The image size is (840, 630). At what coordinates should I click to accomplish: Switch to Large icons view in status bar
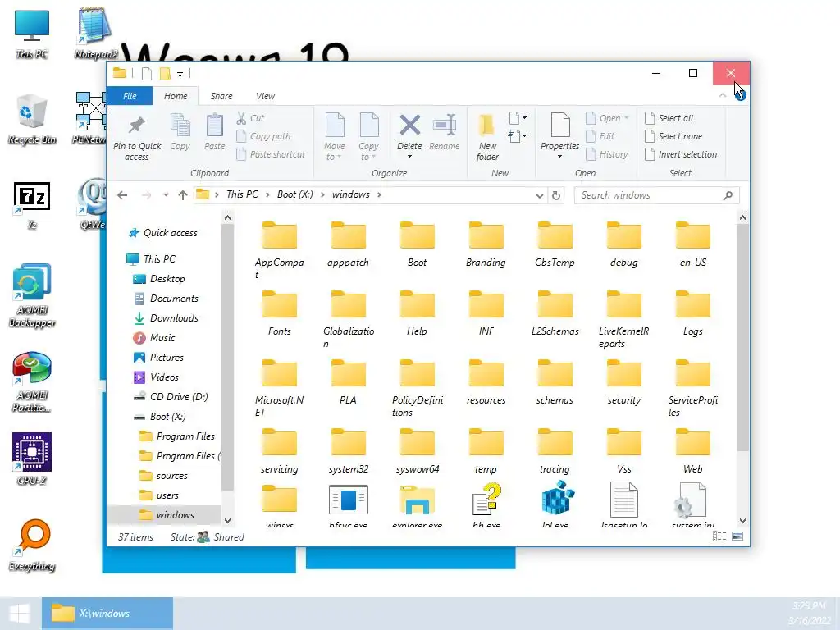737,536
